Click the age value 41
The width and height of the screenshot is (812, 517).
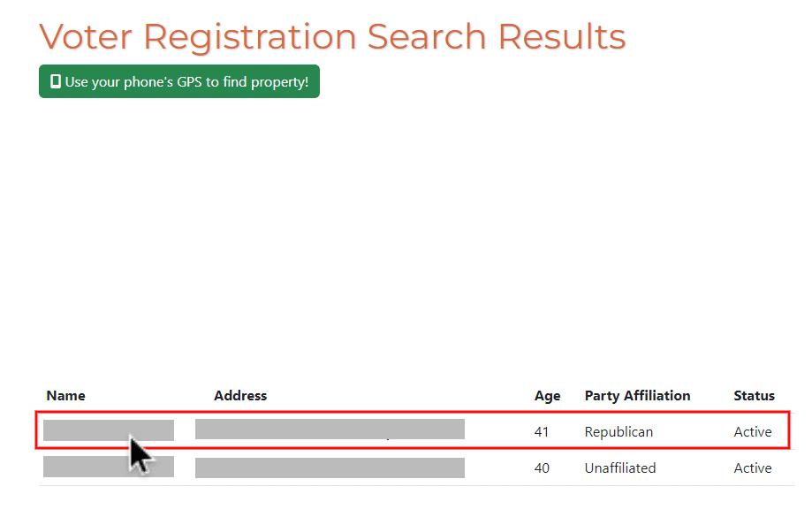tap(542, 432)
